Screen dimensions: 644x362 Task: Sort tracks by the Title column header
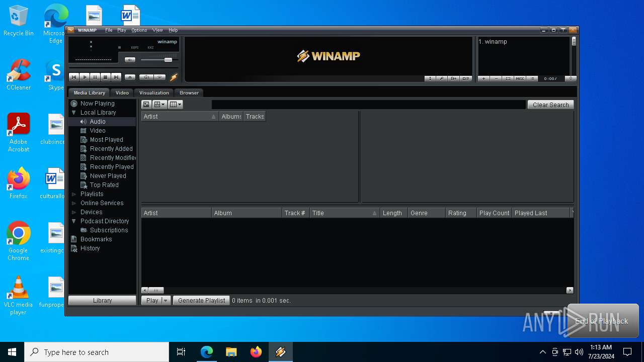pyautogui.click(x=345, y=213)
